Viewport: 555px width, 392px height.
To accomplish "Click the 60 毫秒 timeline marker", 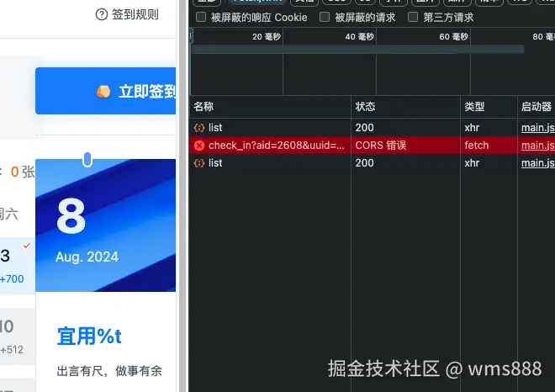I will click(x=453, y=36).
